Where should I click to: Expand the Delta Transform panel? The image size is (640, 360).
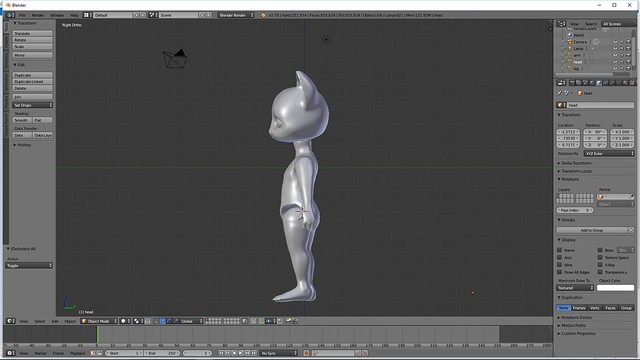click(x=576, y=163)
